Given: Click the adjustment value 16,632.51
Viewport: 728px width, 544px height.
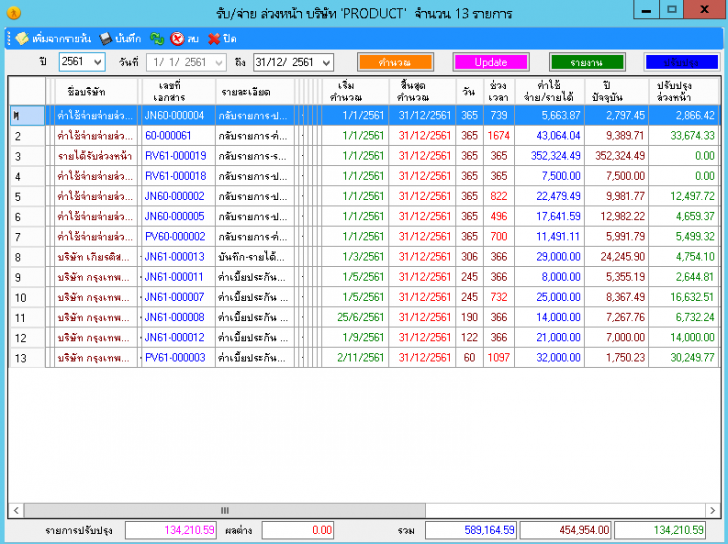Looking at the screenshot, I should [x=692, y=297].
